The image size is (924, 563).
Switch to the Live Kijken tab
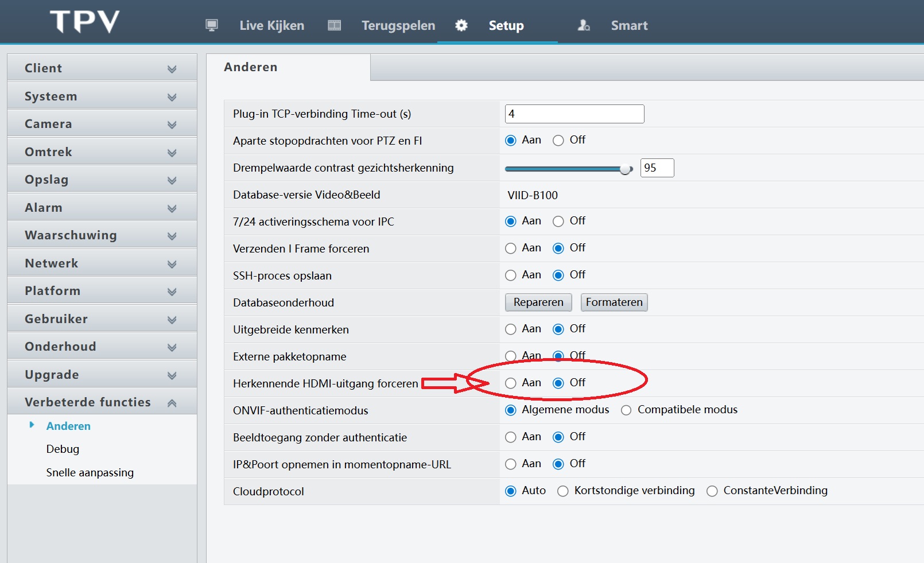pos(271,25)
